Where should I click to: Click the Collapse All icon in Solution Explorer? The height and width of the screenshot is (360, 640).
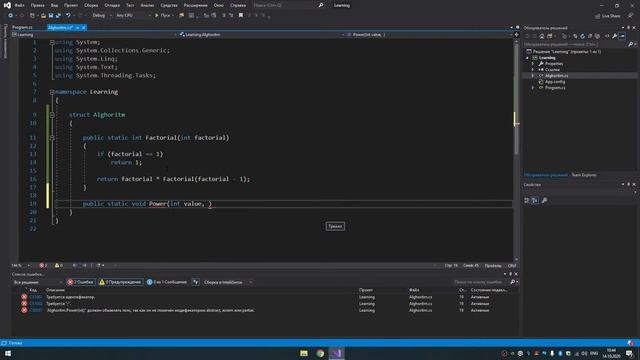[x=590, y=36]
